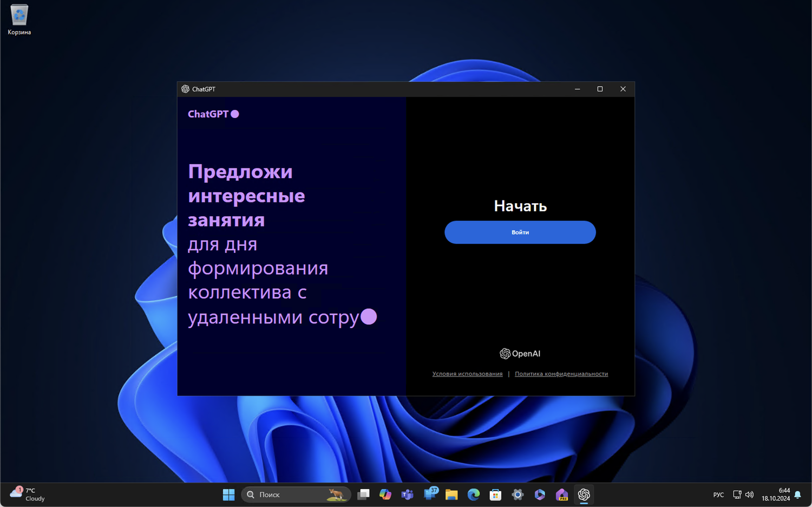812x507 pixels.
Task: Open the Windows Start menu
Action: pyautogui.click(x=228, y=495)
